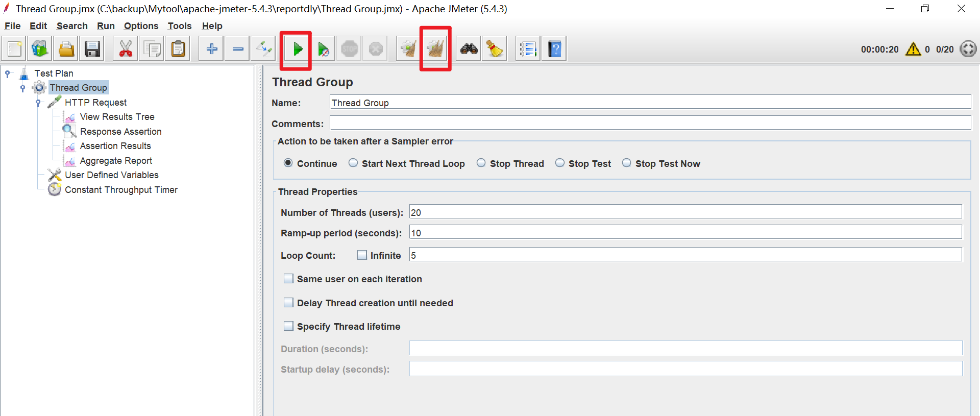
Task: Select the Continue radio button
Action: (x=288, y=163)
